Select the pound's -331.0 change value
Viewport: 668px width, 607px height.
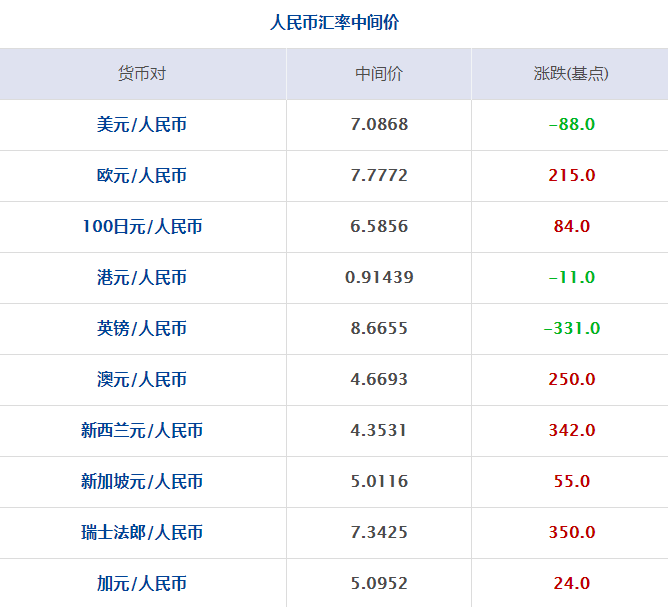pyautogui.click(x=572, y=329)
